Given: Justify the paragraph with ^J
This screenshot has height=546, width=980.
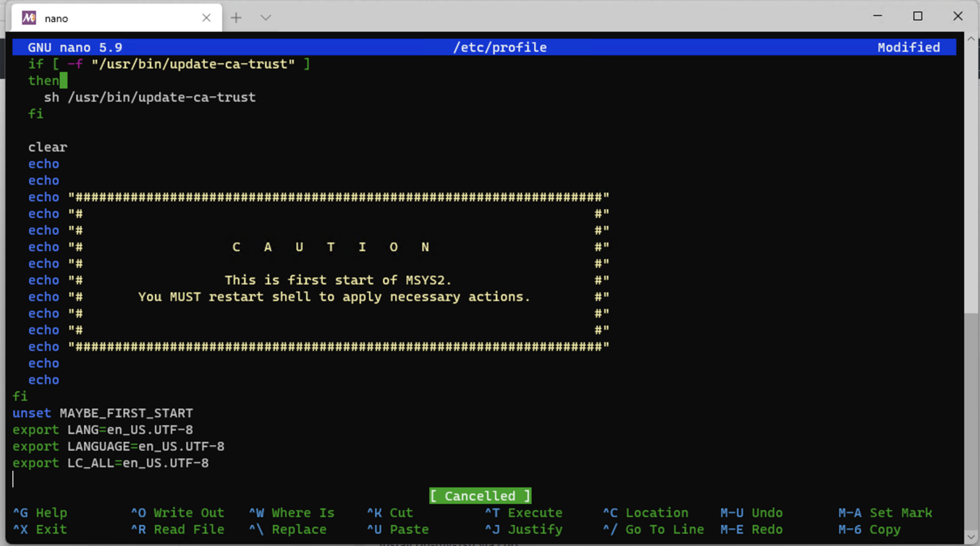Looking at the screenshot, I should coord(523,529).
